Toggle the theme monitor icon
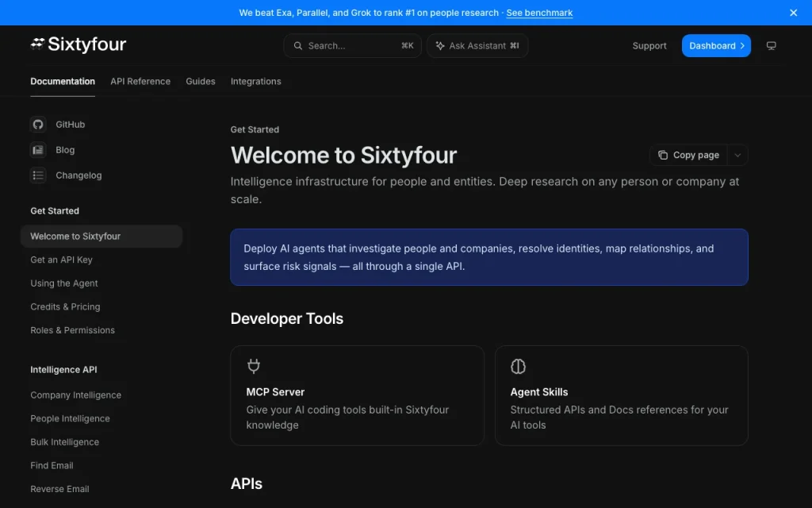Viewport: 812px width, 508px height. click(771, 45)
